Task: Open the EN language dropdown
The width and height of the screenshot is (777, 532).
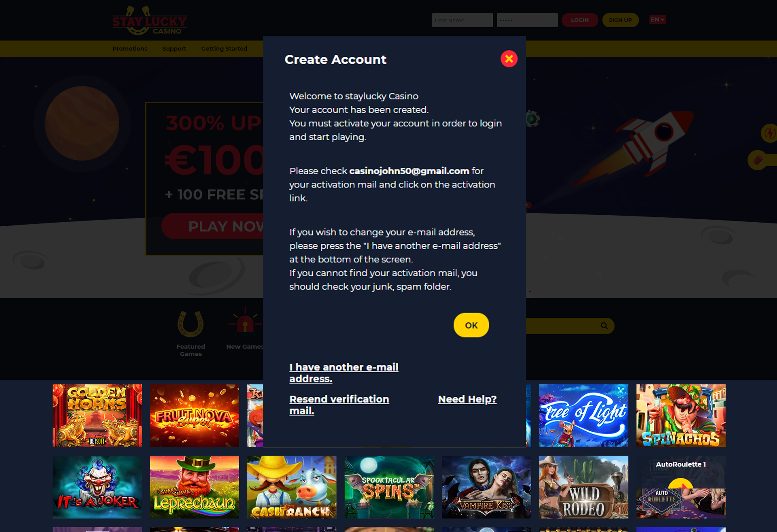Action: 657,20
